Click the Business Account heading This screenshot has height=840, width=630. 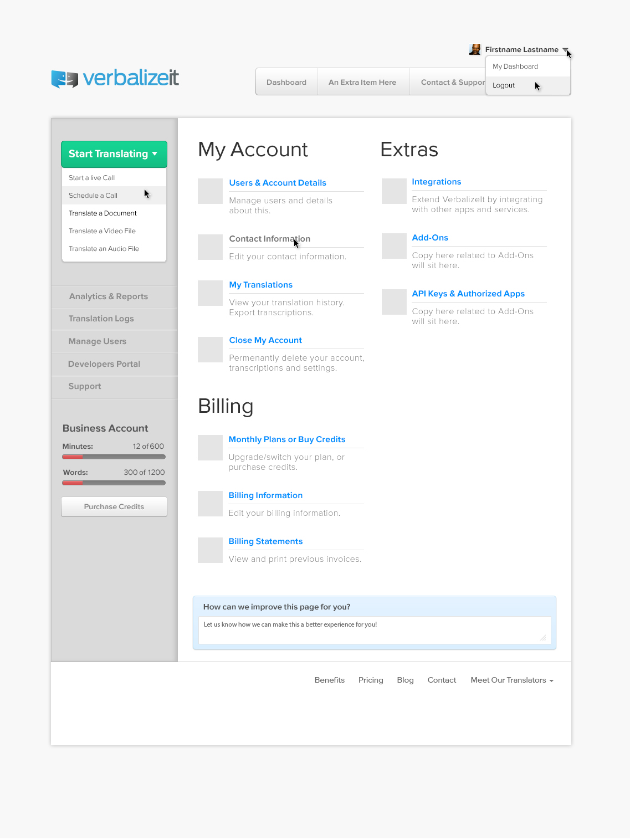pyautogui.click(x=105, y=428)
